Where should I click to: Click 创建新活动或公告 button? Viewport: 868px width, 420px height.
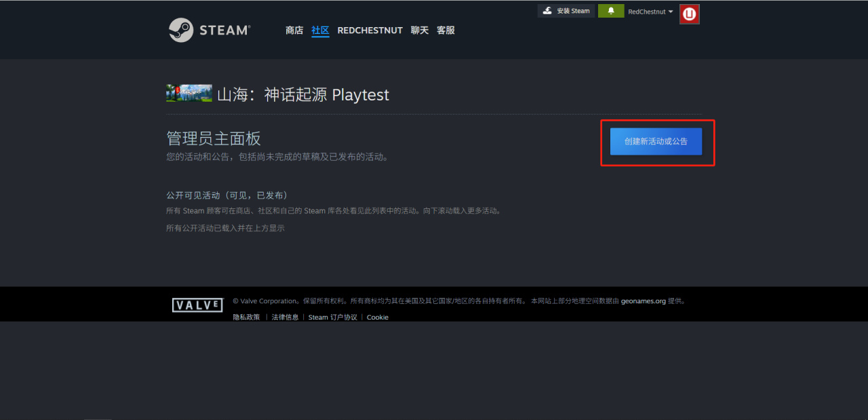point(656,141)
